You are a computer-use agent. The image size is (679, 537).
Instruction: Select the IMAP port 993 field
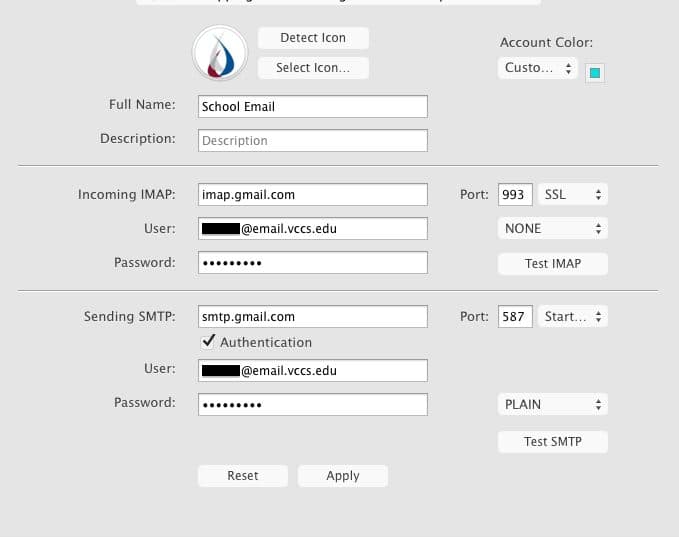(515, 194)
